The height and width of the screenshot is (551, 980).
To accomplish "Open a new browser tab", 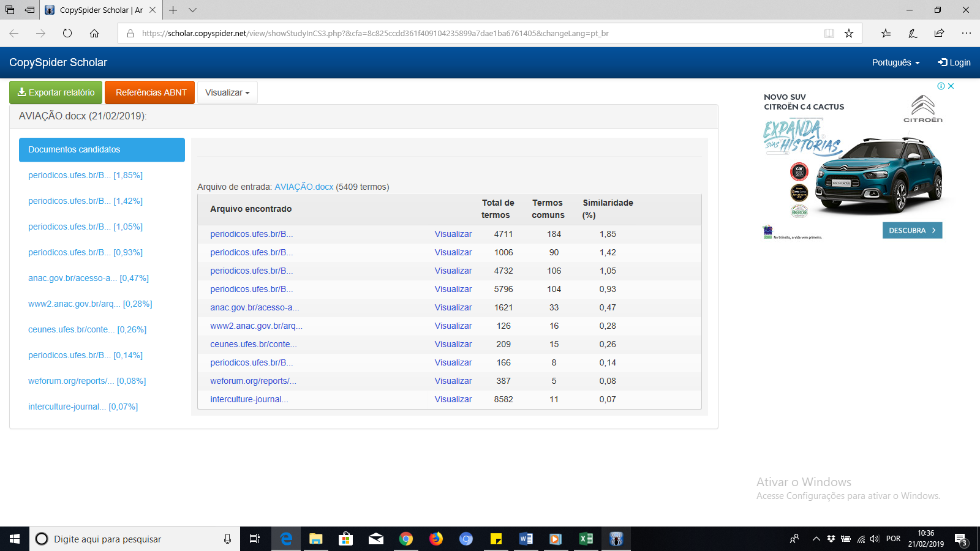I will 173,10.
